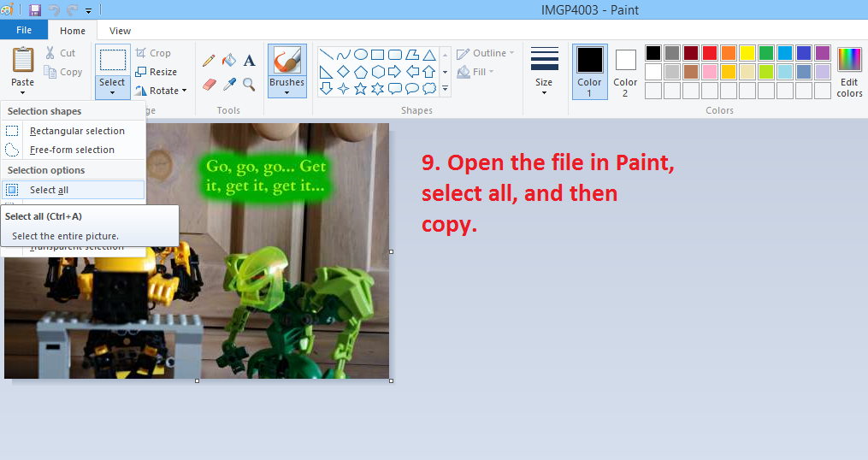
Task: Select the Color 1 foreground box
Action: [589, 72]
